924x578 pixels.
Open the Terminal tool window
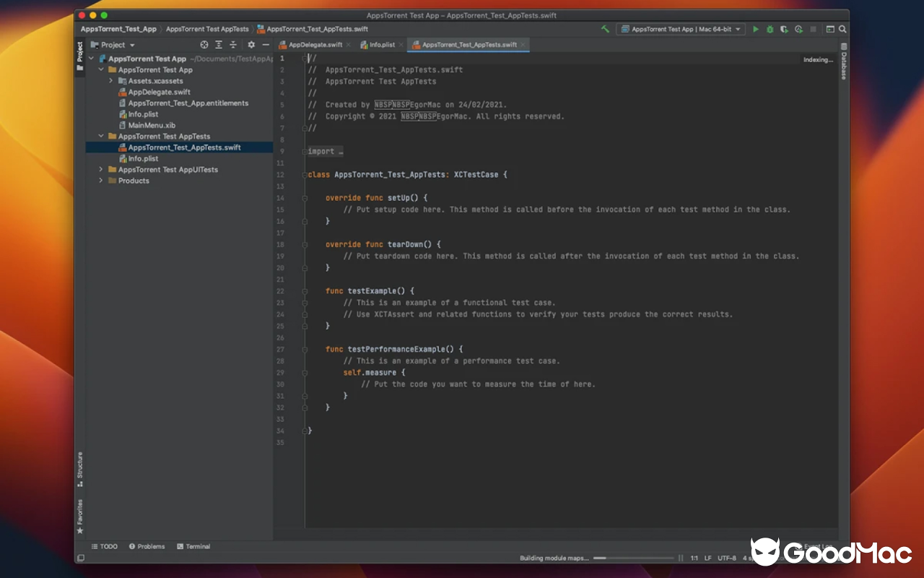193,546
